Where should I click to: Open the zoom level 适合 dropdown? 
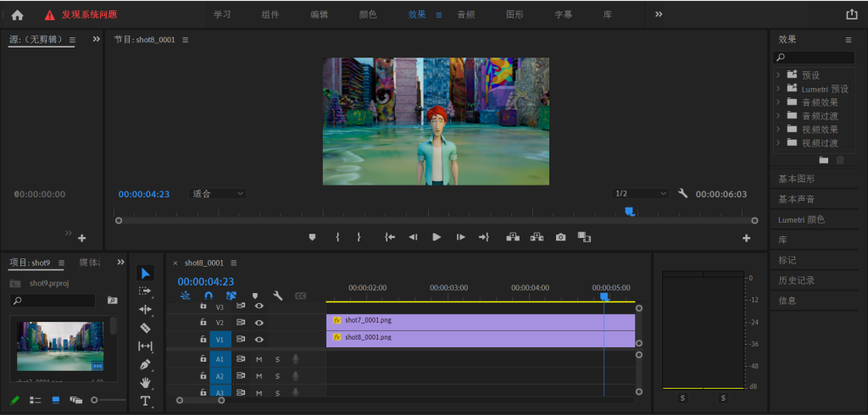pyautogui.click(x=218, y=194)
